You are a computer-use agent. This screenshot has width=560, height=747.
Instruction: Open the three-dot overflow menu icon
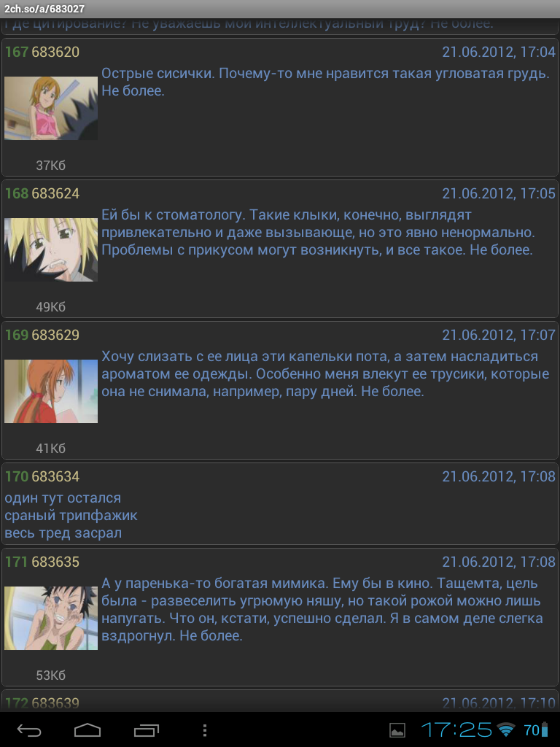pyautogui.click(x=205, y=729)
